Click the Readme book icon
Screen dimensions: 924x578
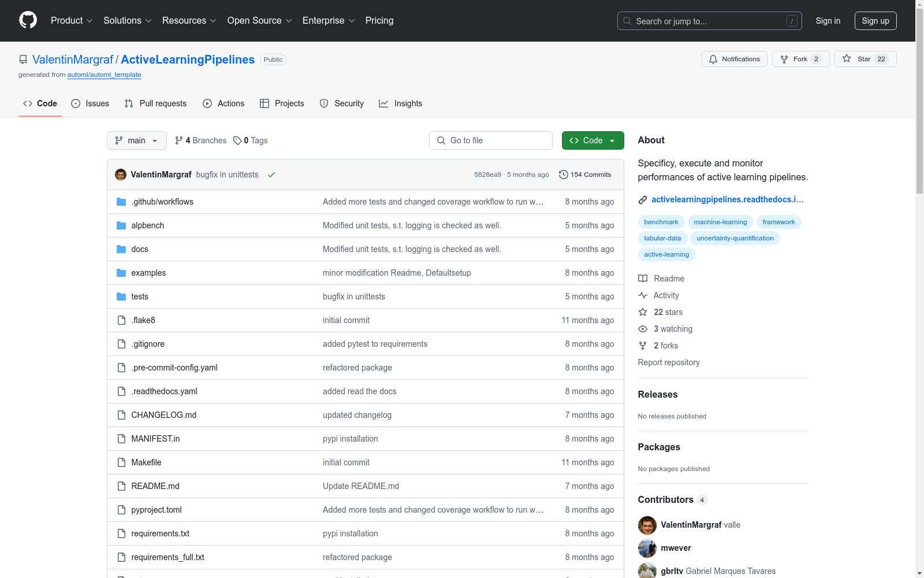(643, 279)
